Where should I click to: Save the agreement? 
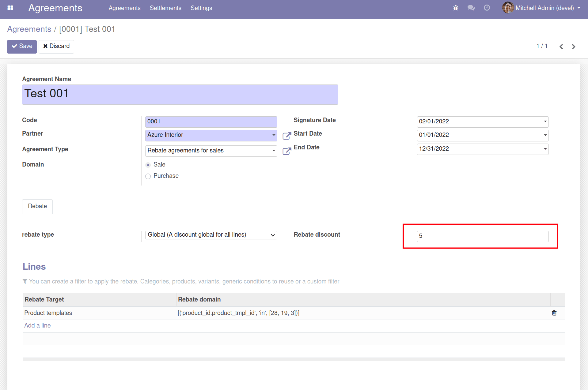click(22, 47)
